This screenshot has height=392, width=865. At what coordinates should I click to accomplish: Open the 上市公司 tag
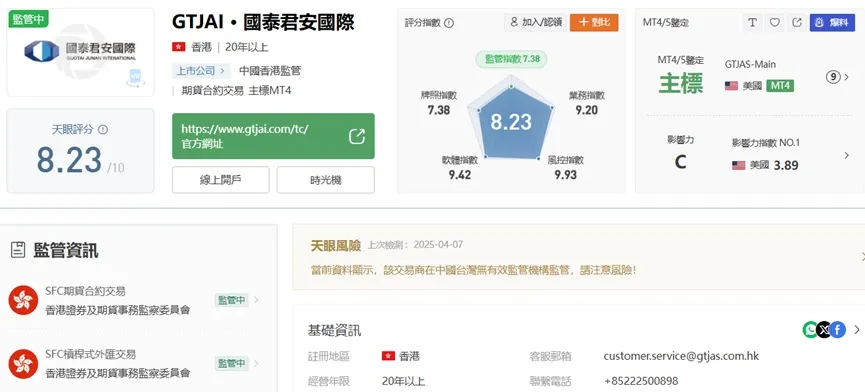(201, 71)
